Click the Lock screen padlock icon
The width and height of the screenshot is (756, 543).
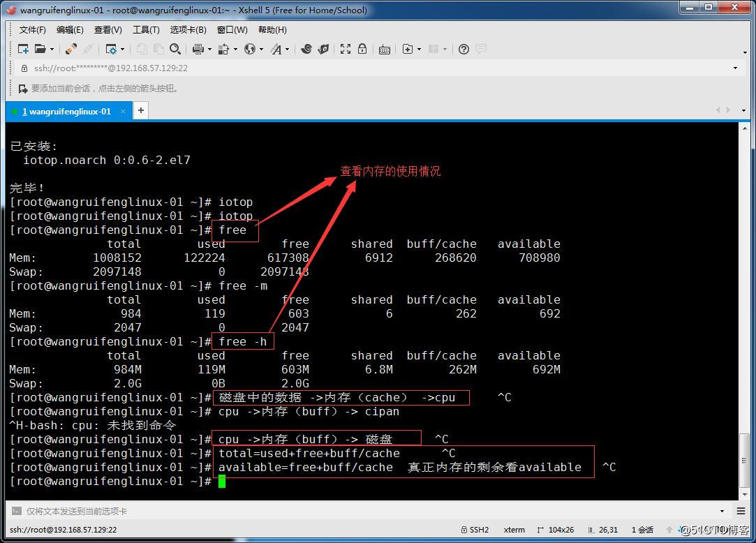coord(362,49)
